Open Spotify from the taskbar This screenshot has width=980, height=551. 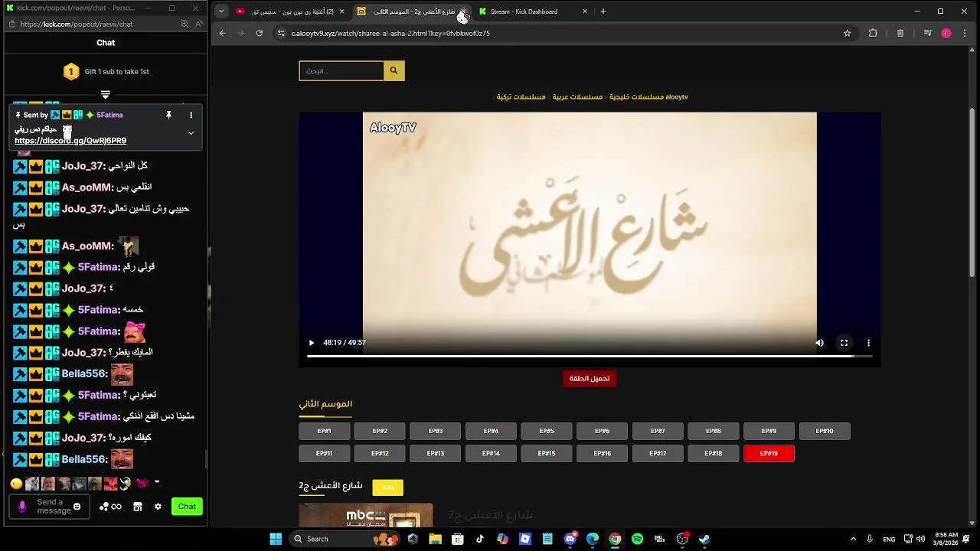tap(637, 539)
